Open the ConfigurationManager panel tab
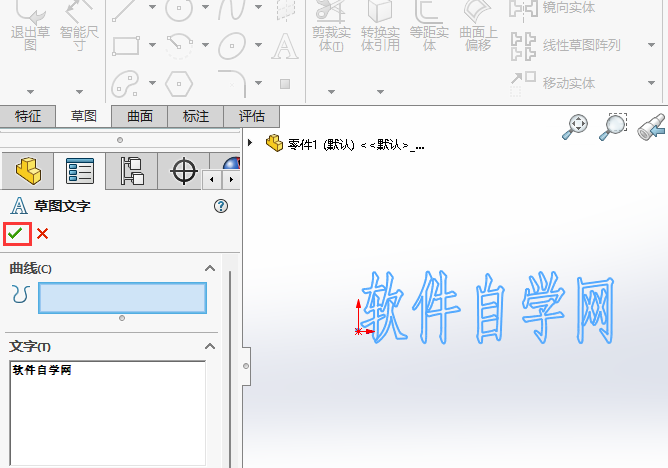This screenshot has width=668, height=468. point(132,171)
